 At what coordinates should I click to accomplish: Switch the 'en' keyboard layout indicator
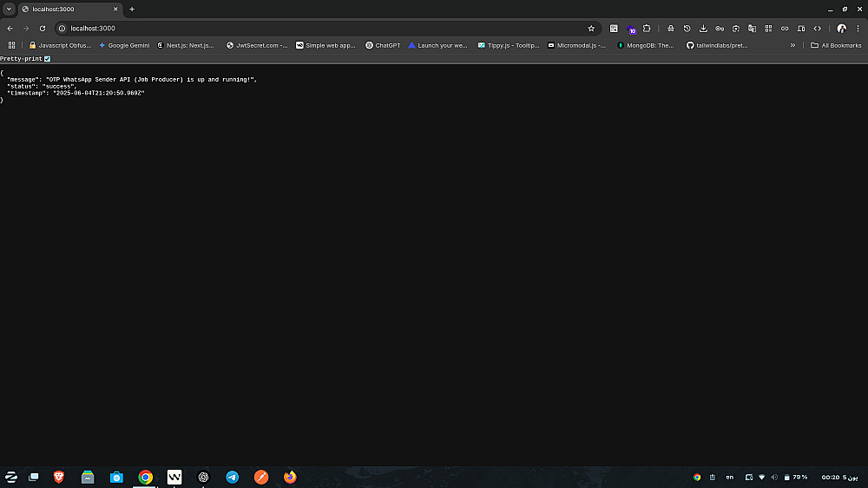point(730,477)
